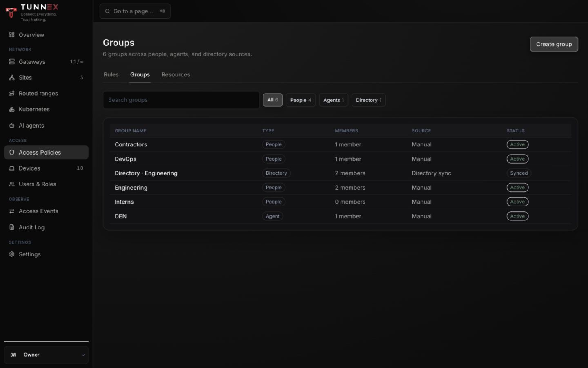The width and height of the screenshot is (588, 368).
Task: Click the Active badge in the Interns row
Action: (x=517, y=202)
